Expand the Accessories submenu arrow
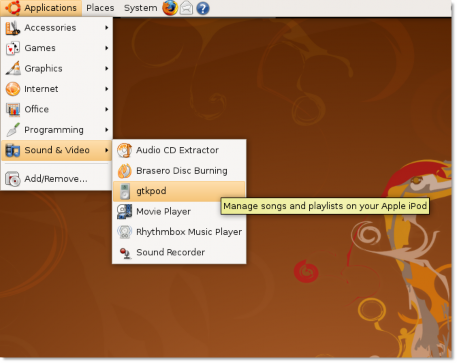This screenshot has height=363, width=457. click(107, 28)
